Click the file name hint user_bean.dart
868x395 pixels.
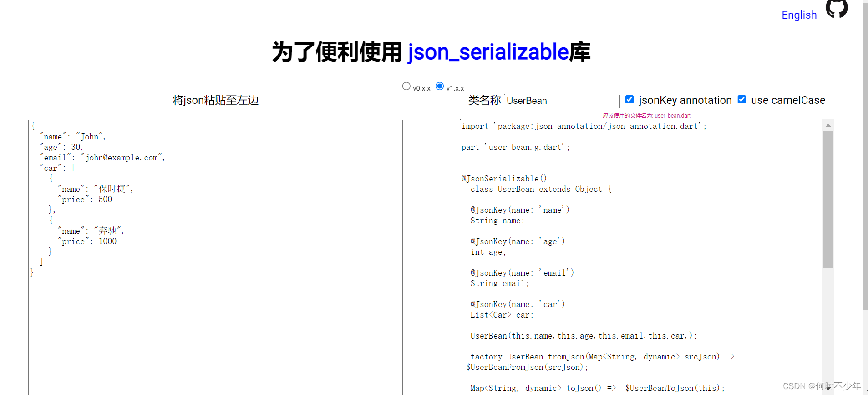tap(647, 116)
